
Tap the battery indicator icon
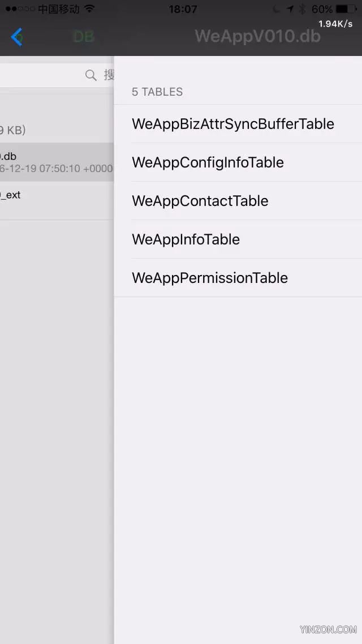click(346, 9)
